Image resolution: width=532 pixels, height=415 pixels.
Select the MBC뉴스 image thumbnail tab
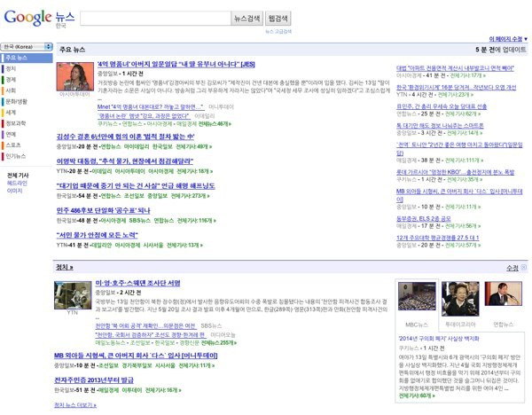[x=417, y=296]
